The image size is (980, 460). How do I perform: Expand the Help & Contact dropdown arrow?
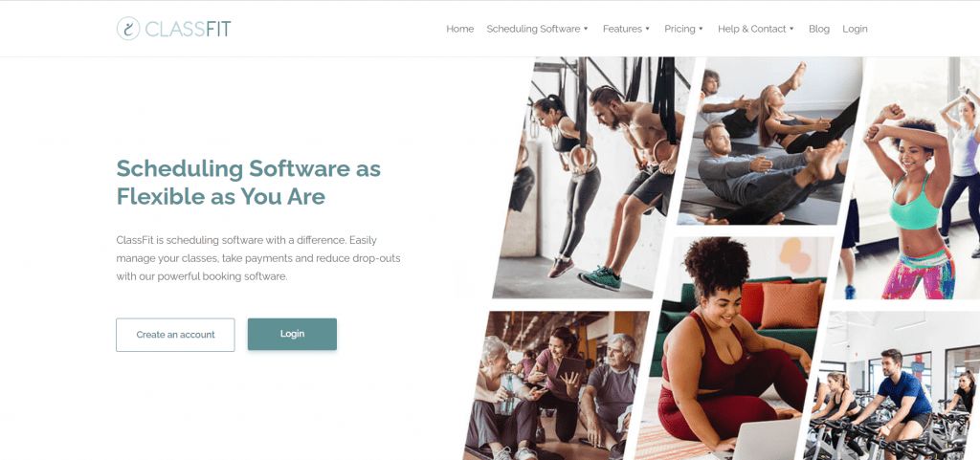(791, 29)
